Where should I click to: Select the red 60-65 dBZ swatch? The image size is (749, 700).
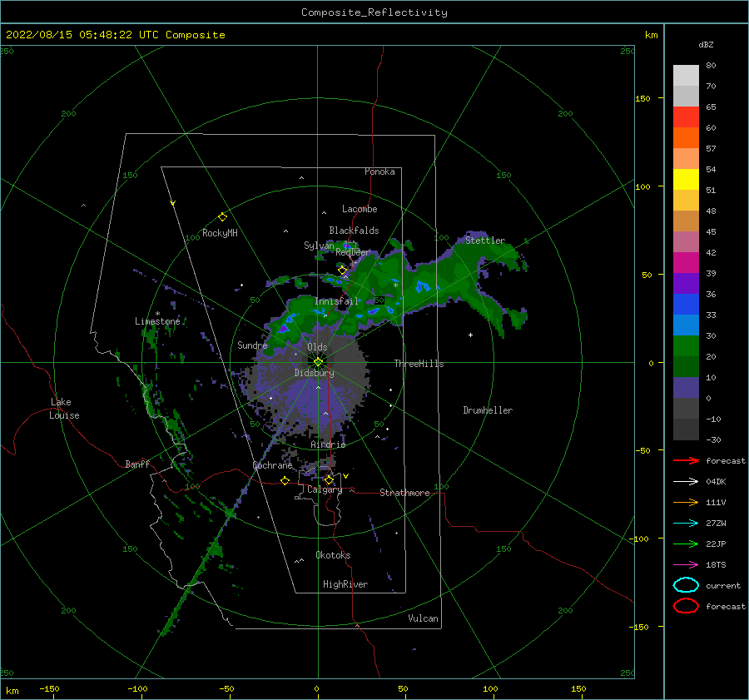coord(686,117)
